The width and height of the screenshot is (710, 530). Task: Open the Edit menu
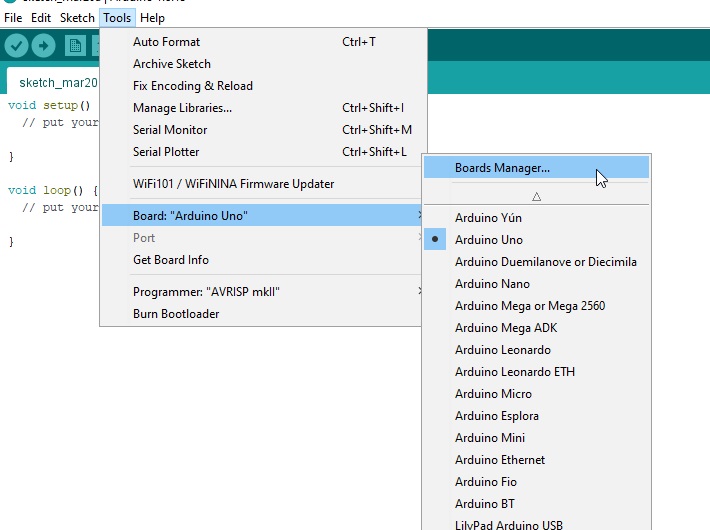click(x=41, y=18)
